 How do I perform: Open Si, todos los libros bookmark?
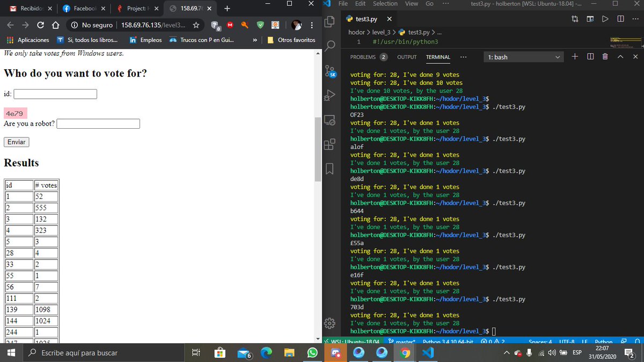tap(87, 40)
